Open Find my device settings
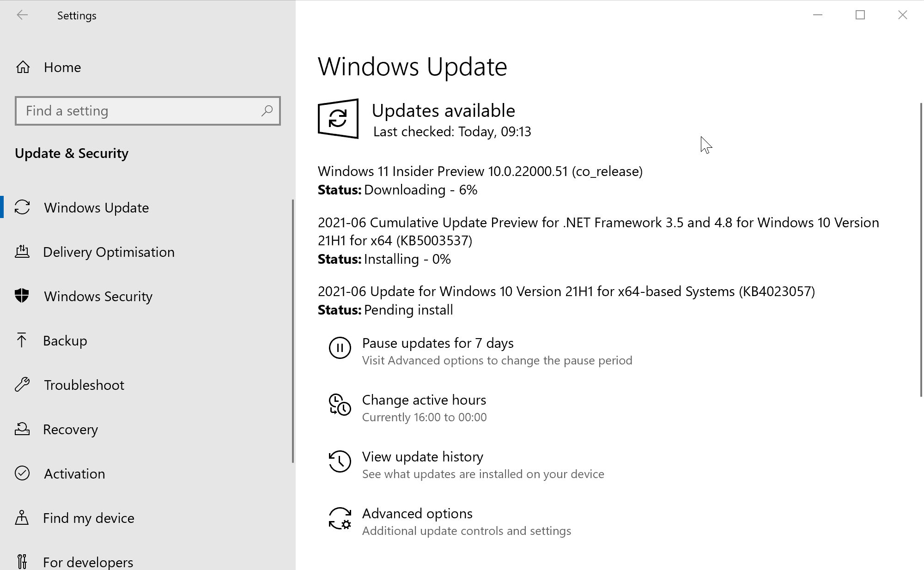The image size is (924, 570). pyautogui.click(x=88, y=518)
